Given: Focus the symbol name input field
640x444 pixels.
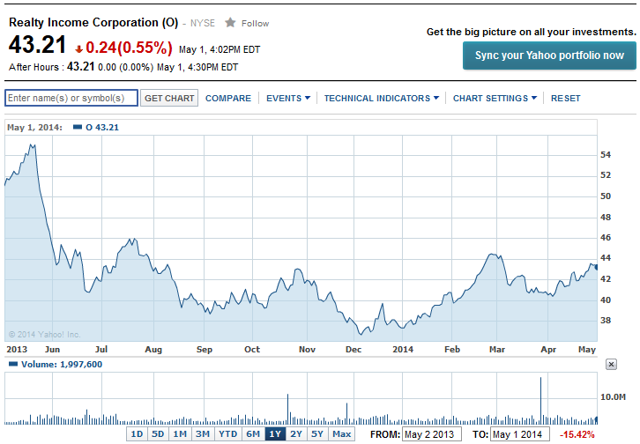Looking at the screenshot, I should click(x=71, y=98).
